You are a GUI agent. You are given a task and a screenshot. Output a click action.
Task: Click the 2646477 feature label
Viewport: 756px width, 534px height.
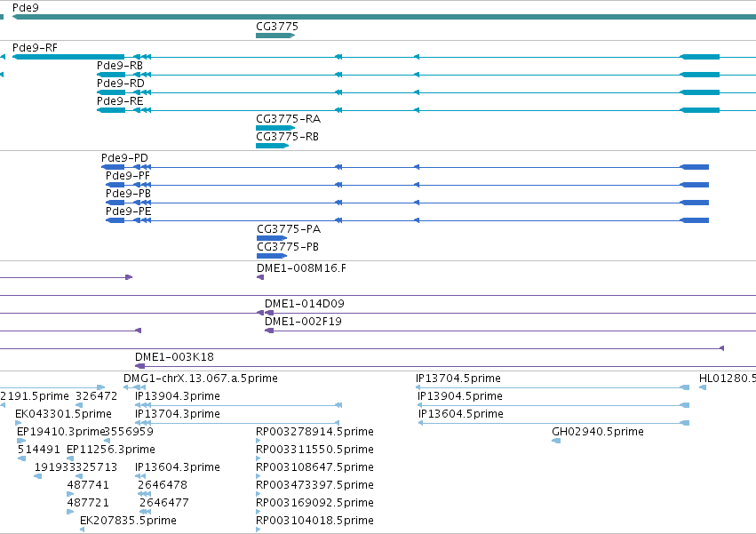[164, 503]
